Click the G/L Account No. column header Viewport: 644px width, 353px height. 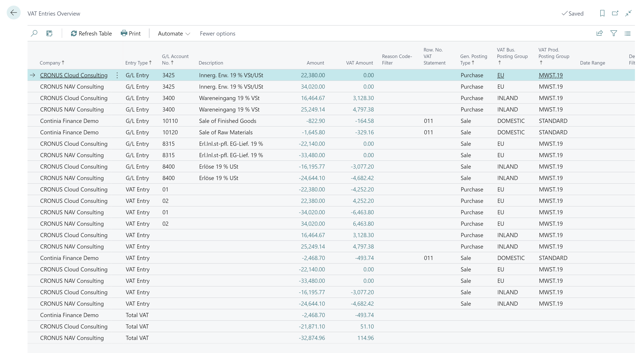tap(175, 59)
